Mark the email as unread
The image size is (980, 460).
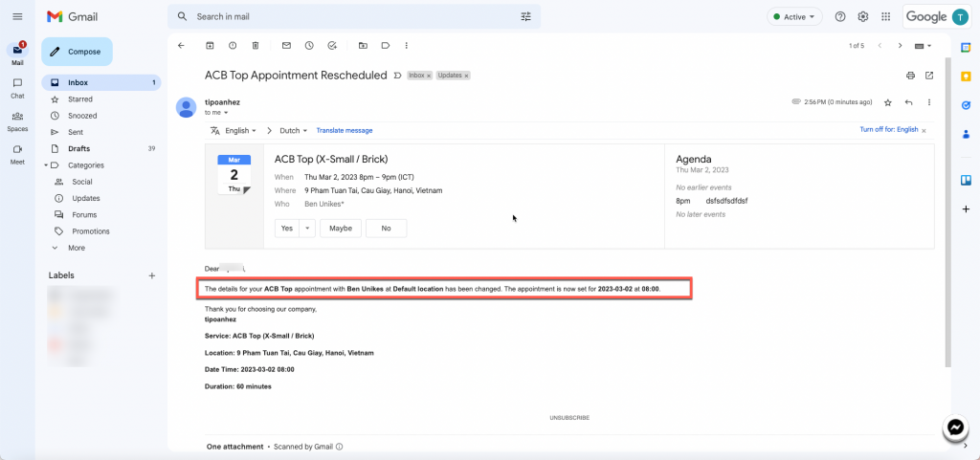[286, 46]
